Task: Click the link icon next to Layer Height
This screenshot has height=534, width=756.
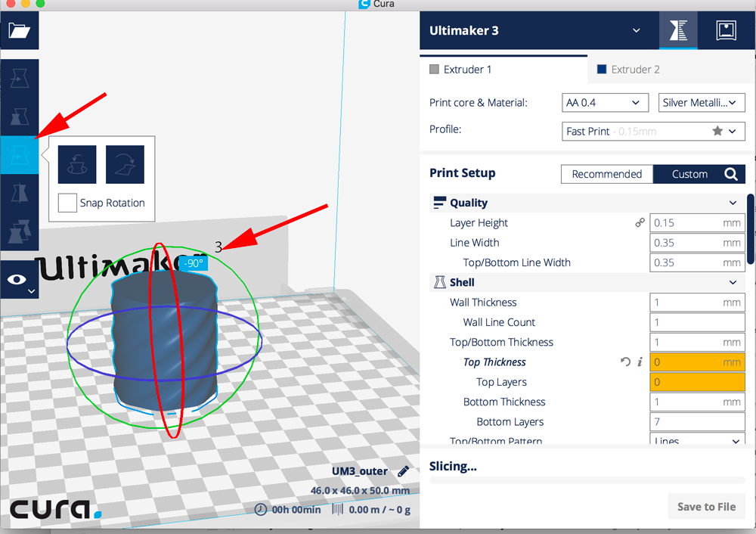Action: point(640,223)
